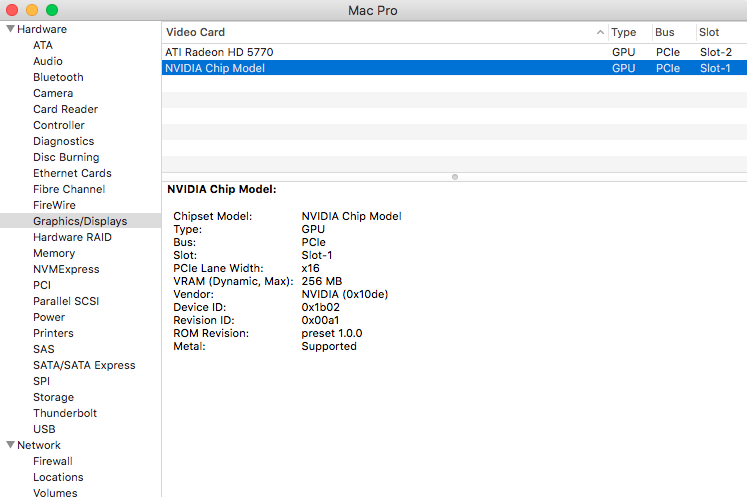This screenshot has height=497, width=747.
Task: Select Diagnostics in the sidebar
Action: point(63,142)
